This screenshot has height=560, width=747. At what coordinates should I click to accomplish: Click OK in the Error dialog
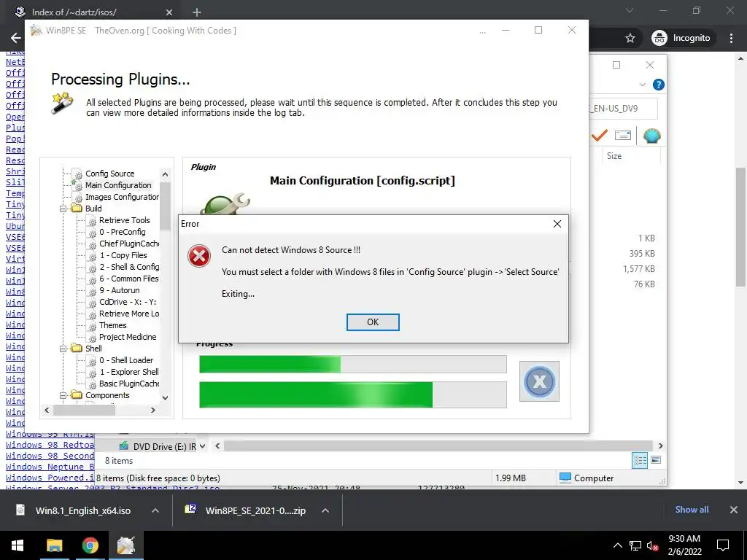pos(373,322)
